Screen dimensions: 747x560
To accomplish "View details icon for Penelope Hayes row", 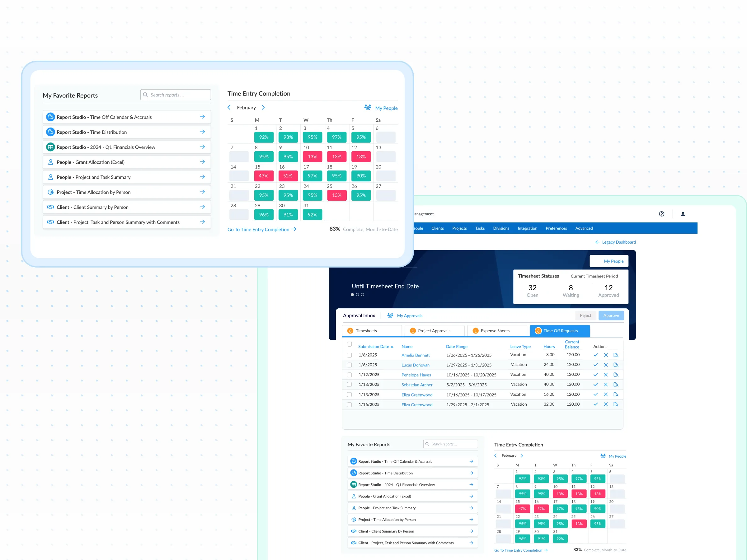I will click(616, 375).
